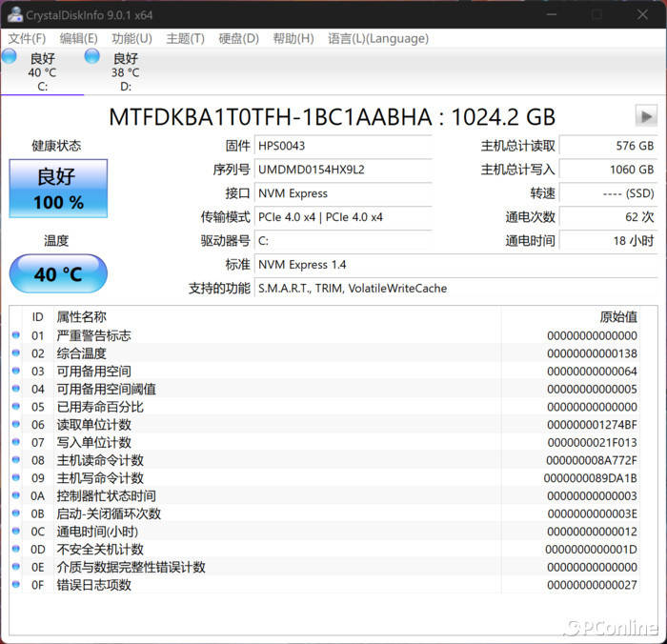Click raw value 000000089DA1B
Screen dimensions: 667x644
[x=591, y=478]
